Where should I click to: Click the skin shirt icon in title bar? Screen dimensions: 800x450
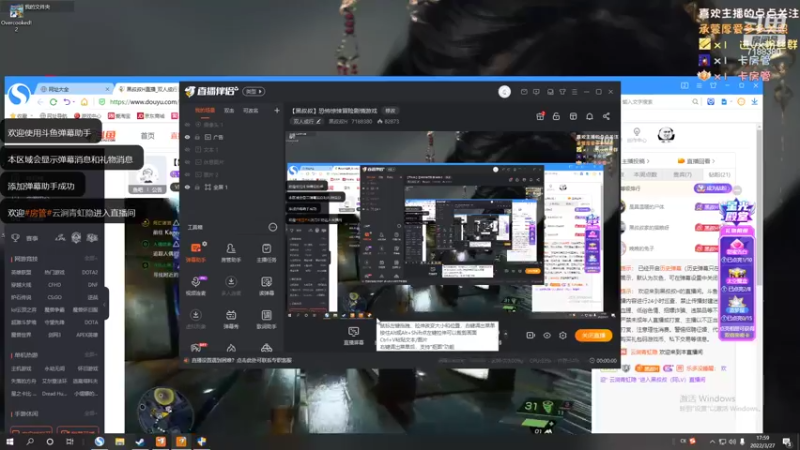click(x=562, y=92)
